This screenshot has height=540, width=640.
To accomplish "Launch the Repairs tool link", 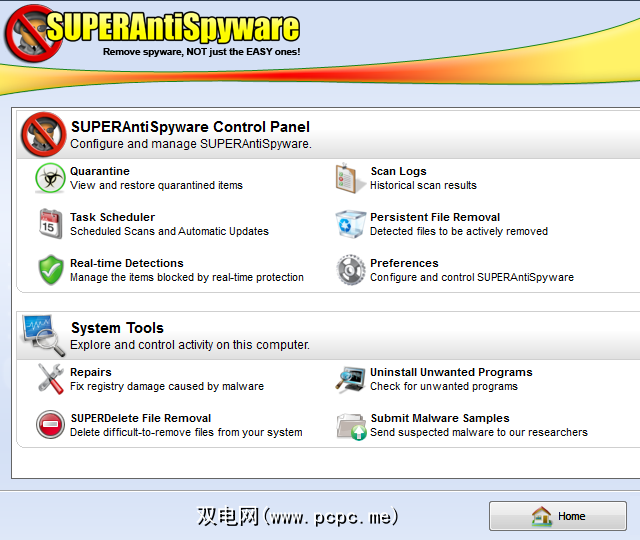I will 91,372.
